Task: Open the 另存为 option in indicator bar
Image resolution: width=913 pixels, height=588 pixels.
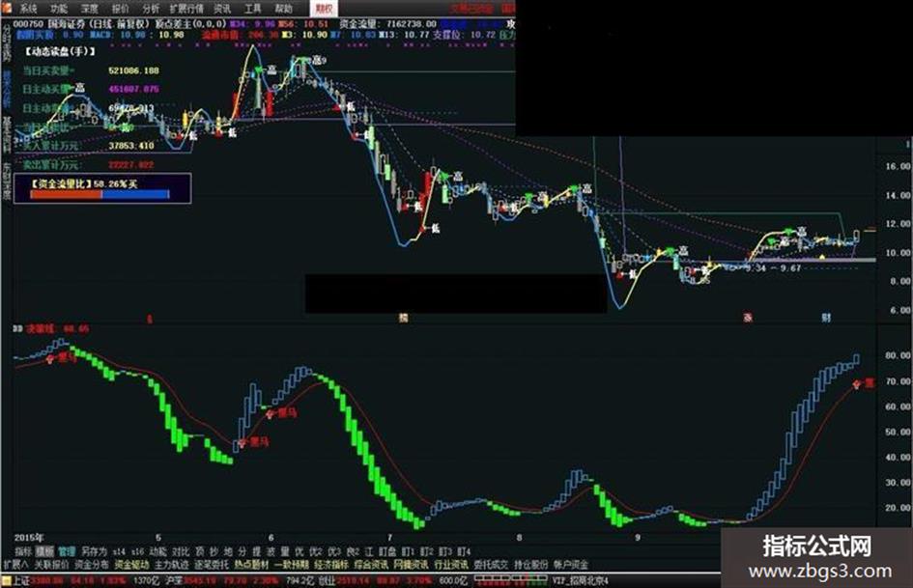Action: pyautogui.click(x=94, y=550)
